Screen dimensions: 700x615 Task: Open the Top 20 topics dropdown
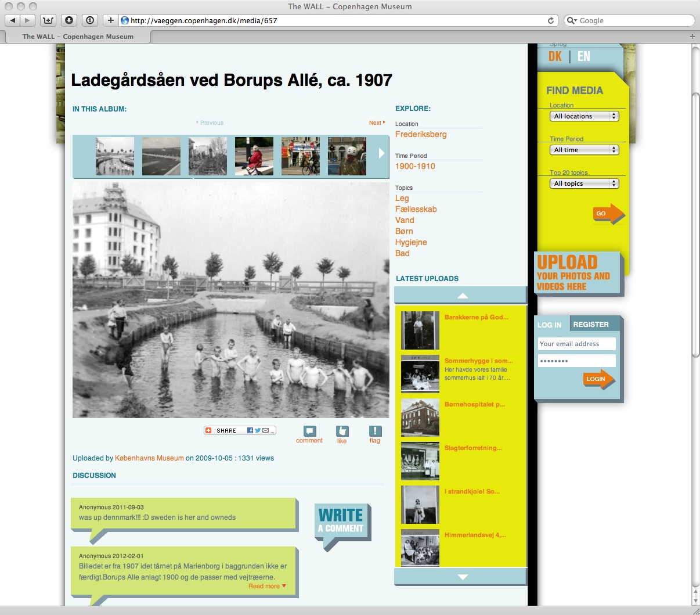[x=584, y=184]
